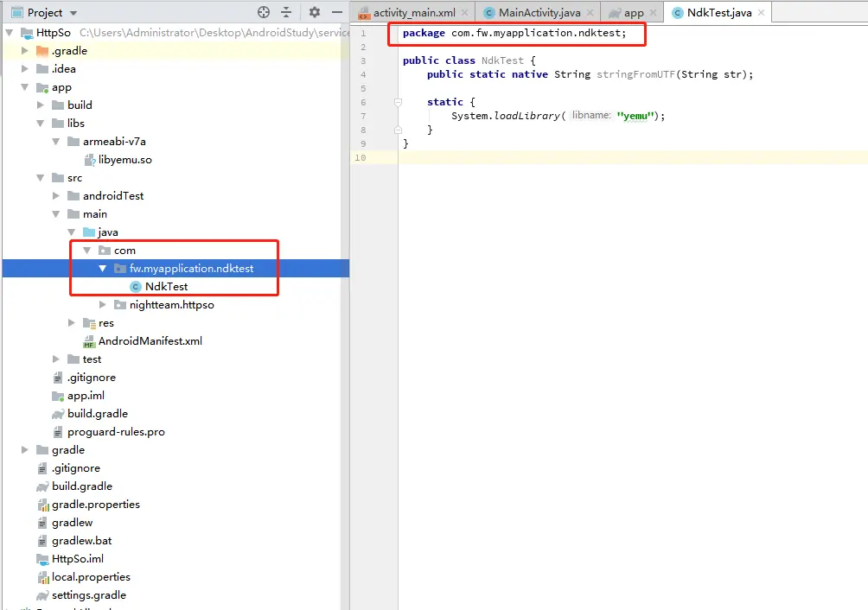
Task: Select the NdkTest class in tree
Action: coord(166,287)
